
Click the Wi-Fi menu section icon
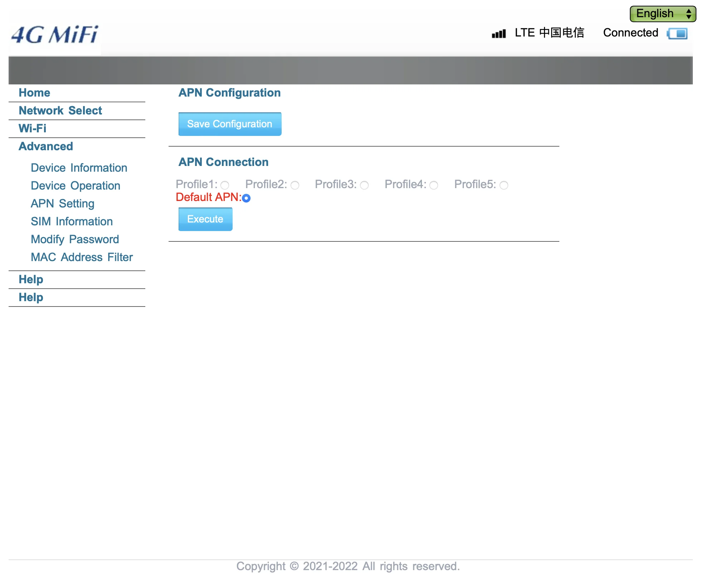pos(32,128)
